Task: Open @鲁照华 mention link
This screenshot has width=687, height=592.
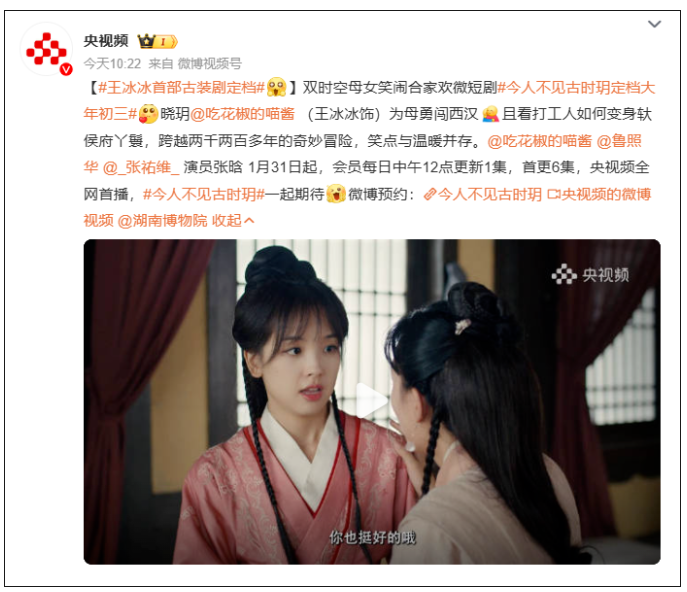Action: click(363, 154)
